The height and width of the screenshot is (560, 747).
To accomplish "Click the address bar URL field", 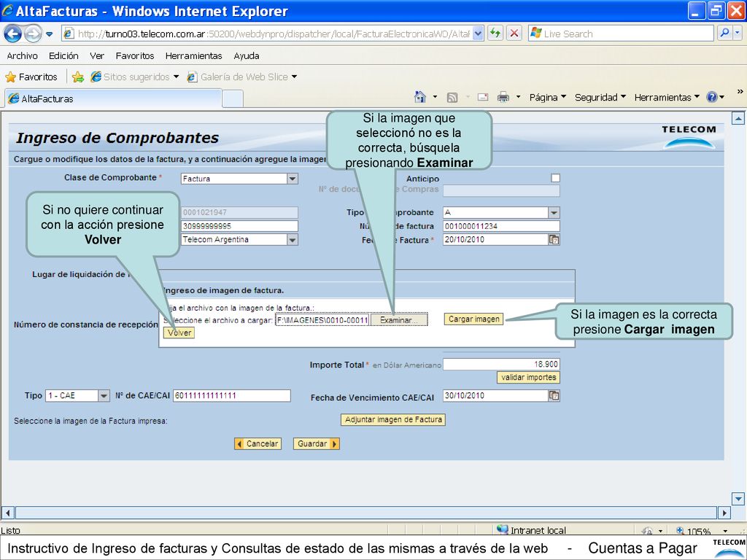I will [x=273, y=34].
